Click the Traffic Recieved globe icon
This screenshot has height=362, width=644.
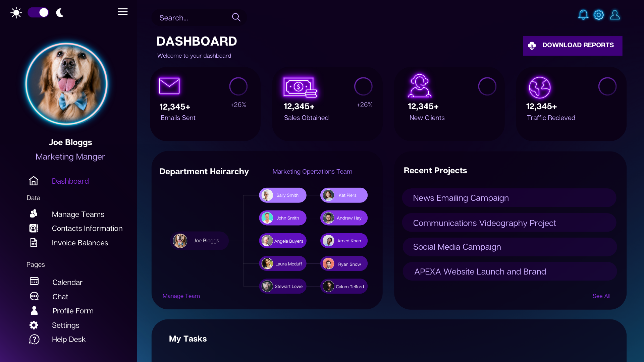pos(540,87)
